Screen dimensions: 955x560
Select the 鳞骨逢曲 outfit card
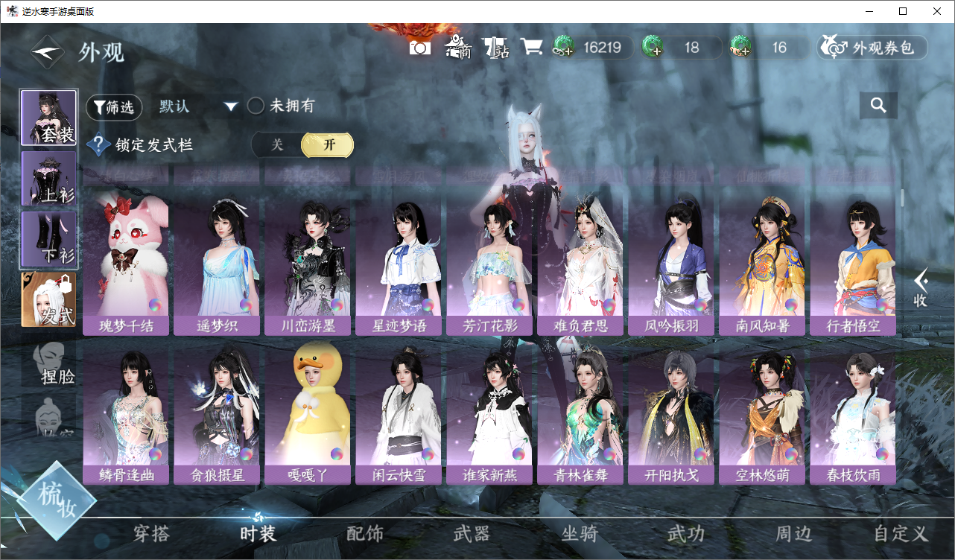(x=126, y=413)
